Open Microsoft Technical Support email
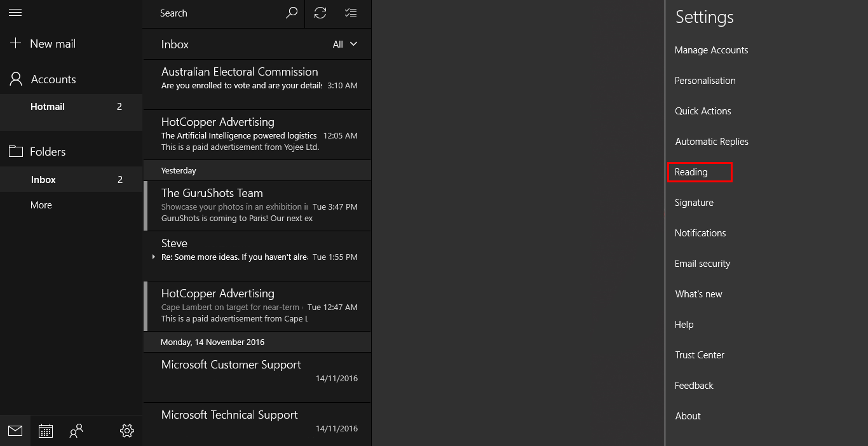This screenshot has height=446, width=868. [257, 424]
